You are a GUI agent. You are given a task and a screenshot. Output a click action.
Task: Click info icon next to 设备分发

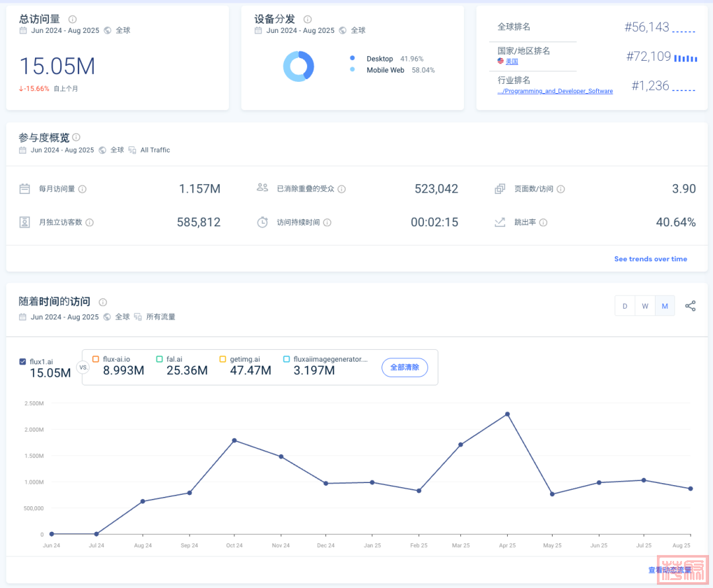308,20
